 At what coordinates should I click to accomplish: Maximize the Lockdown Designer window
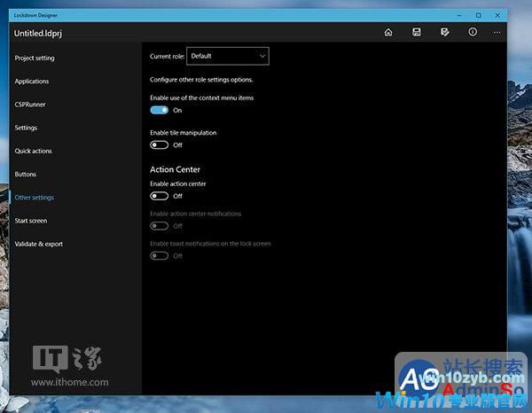(479, 15)
